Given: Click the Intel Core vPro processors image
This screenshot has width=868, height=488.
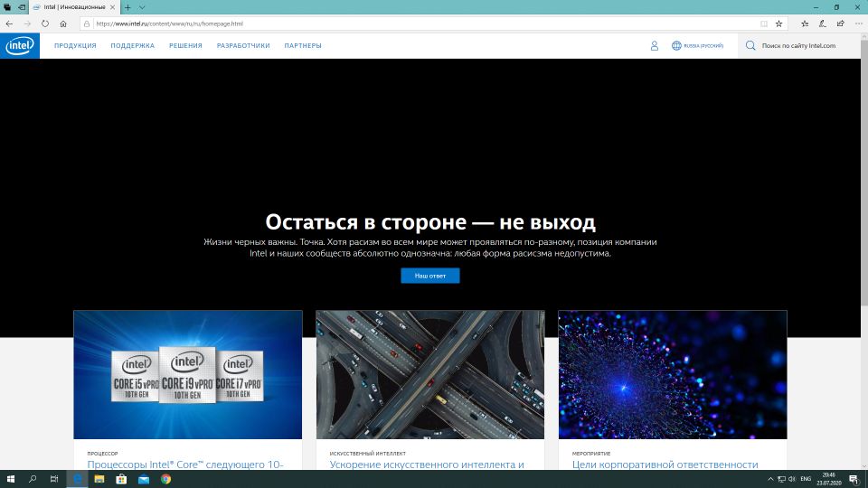Looking at the screenshot, I should click(x=188, y=374).
